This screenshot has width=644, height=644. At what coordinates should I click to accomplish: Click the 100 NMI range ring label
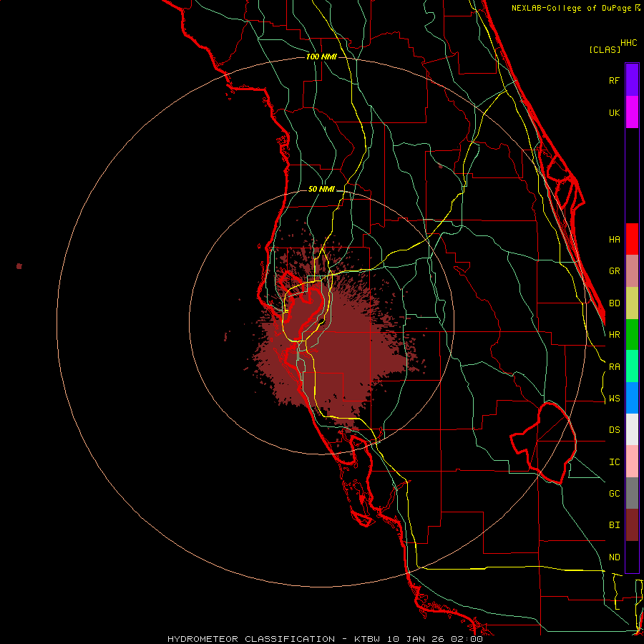pyautogui.click(x=321, y=57)
